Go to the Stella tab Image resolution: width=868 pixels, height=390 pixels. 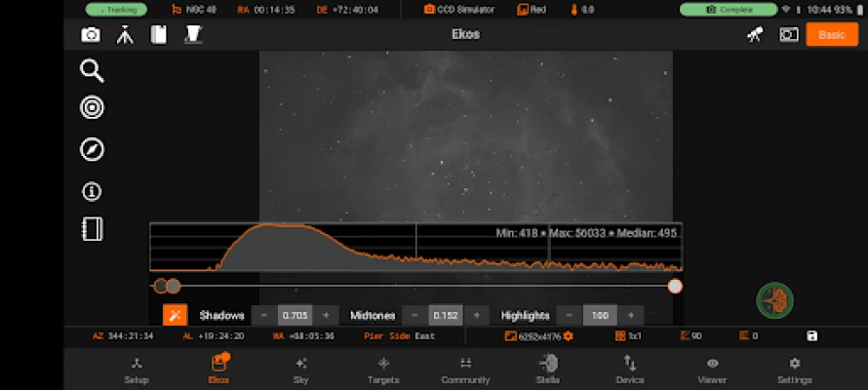coord(547,370)
